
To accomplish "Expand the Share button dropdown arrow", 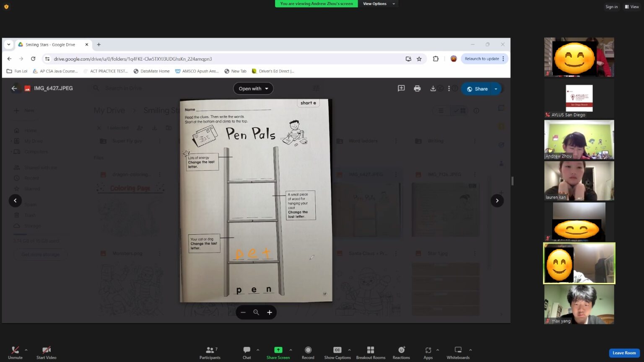I will tap(496, 89).
